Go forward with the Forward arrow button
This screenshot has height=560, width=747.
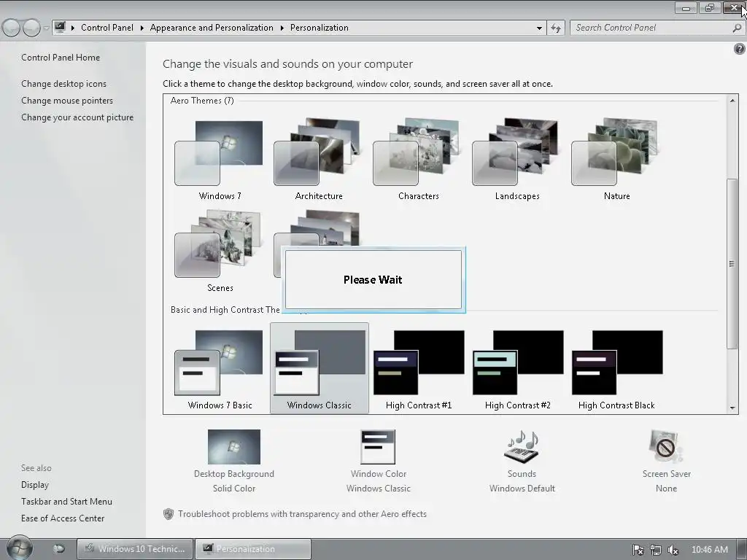[32, 28]
